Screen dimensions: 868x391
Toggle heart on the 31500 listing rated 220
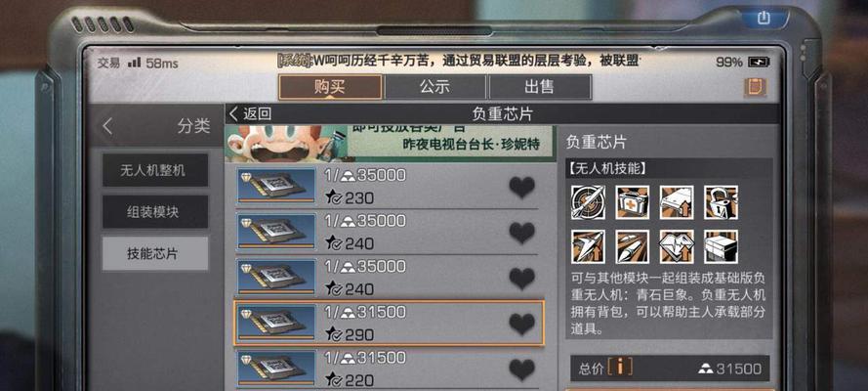coord(522,369)
